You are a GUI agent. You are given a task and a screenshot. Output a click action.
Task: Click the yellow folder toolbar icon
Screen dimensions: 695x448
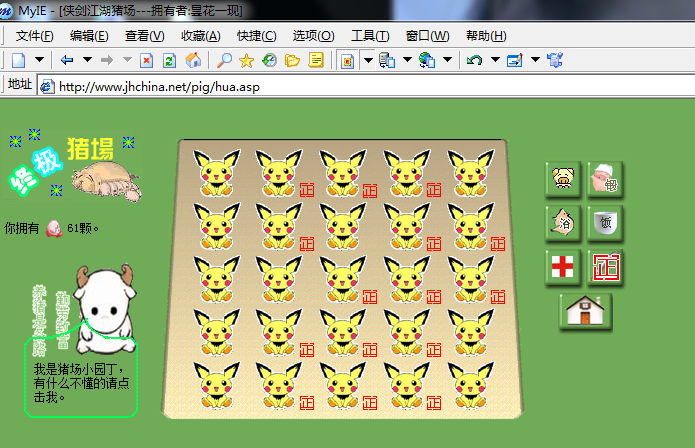point(293,60)
